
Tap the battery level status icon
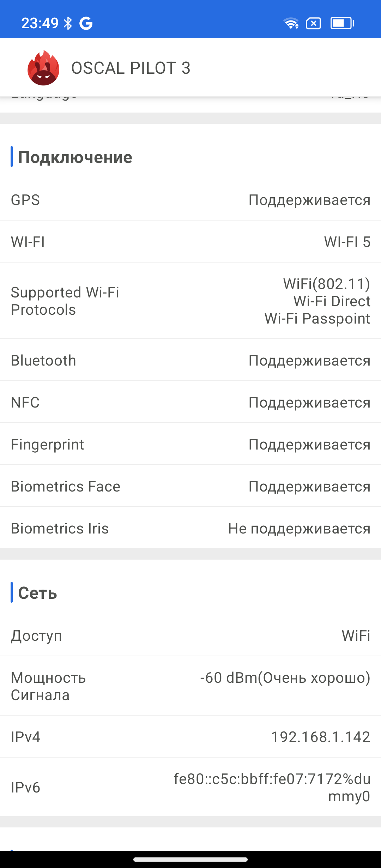[x=342, y=23]
